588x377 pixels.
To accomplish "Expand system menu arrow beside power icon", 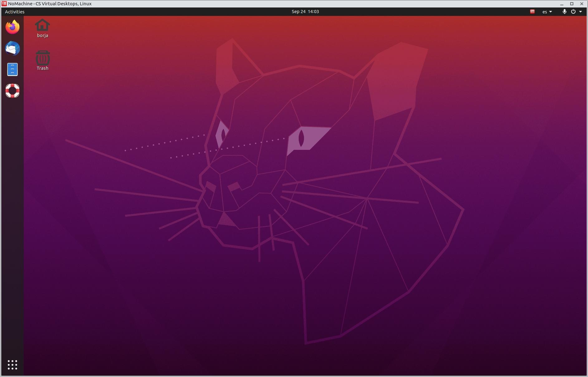I will point(581,12).
